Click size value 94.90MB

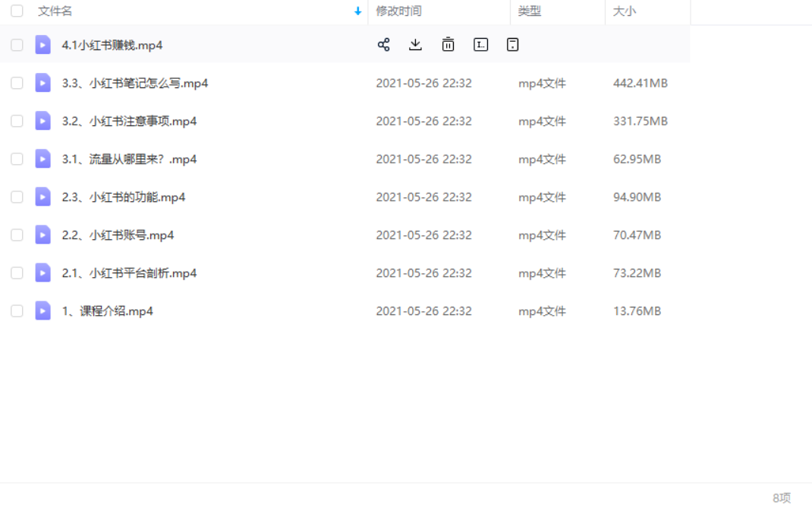coord(637,197)
